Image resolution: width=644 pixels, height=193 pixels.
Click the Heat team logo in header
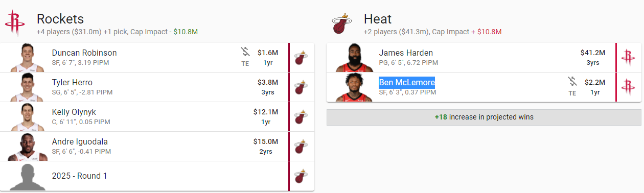(x=342, y=23)
